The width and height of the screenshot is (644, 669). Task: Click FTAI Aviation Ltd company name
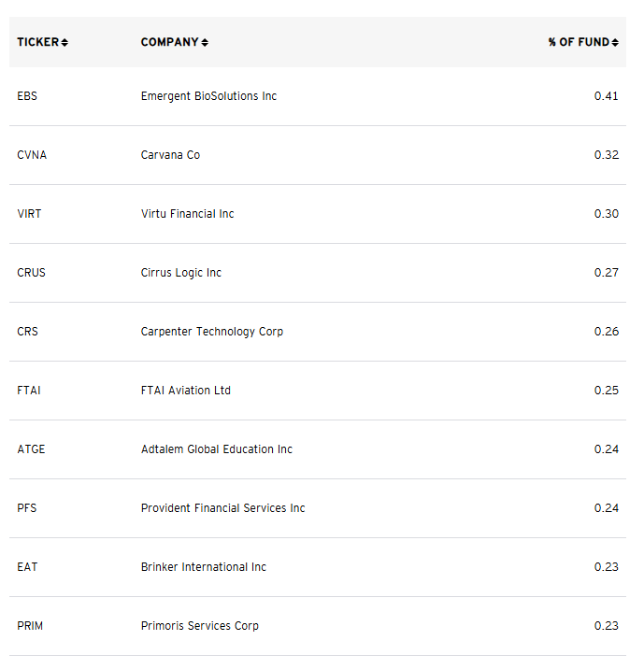click(x=186, y=391)
